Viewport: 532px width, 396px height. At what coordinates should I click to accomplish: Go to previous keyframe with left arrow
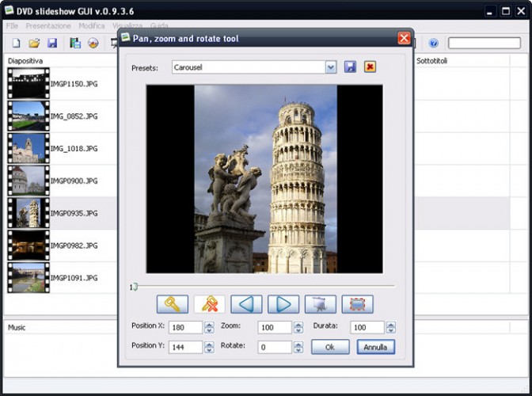click(x=246, y=304)
